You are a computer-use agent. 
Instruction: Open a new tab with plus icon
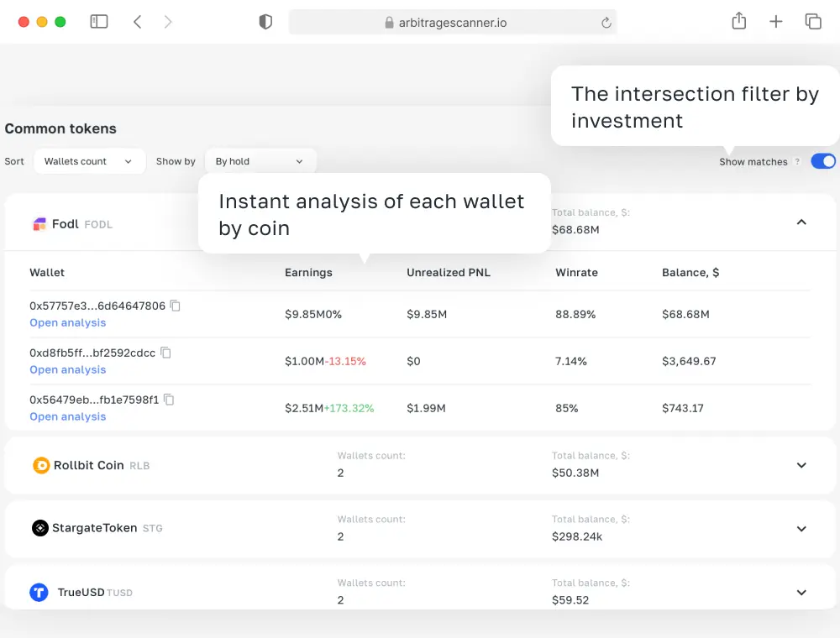pyautogui.click(x=776, y=22)
